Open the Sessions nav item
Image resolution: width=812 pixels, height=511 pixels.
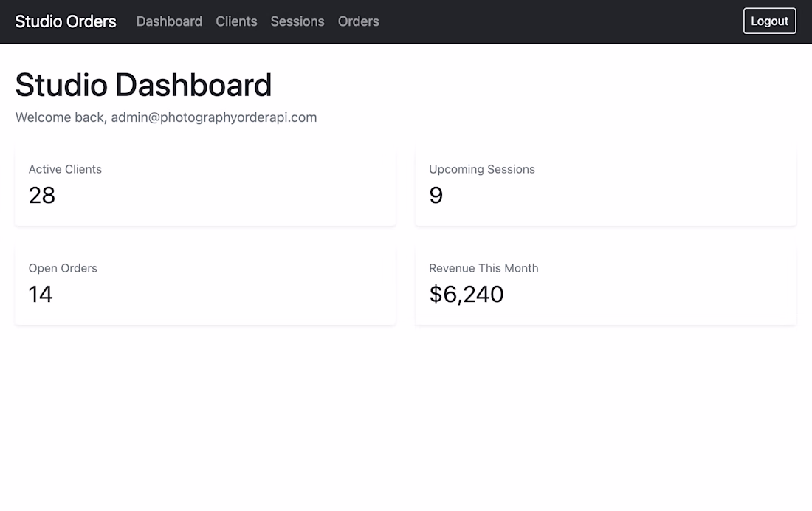pos(297,21)
